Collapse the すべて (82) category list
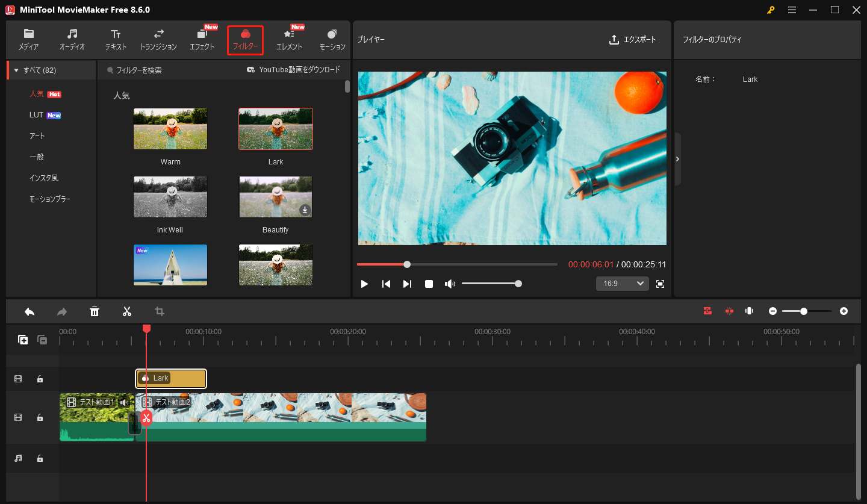 (16, 70)
